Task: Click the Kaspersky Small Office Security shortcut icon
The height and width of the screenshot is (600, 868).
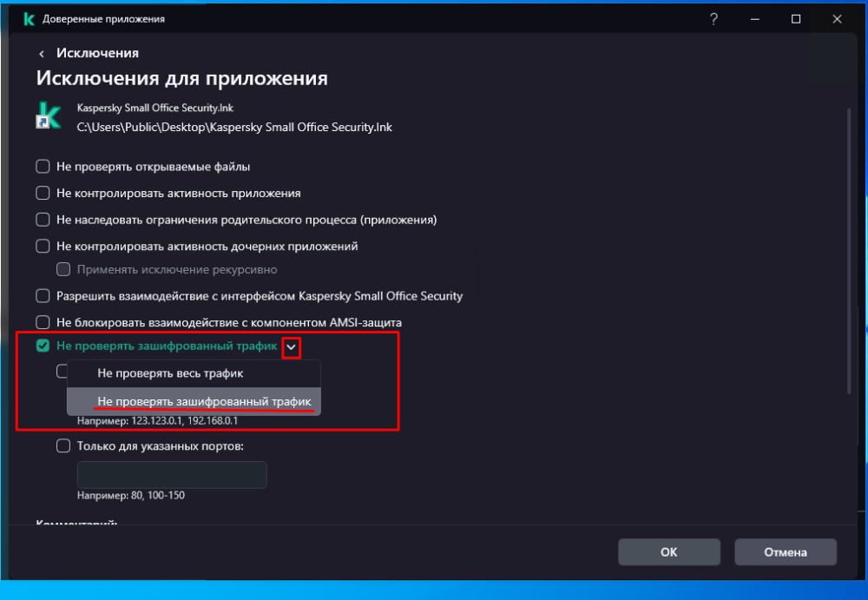Action: tap(48, 115)
